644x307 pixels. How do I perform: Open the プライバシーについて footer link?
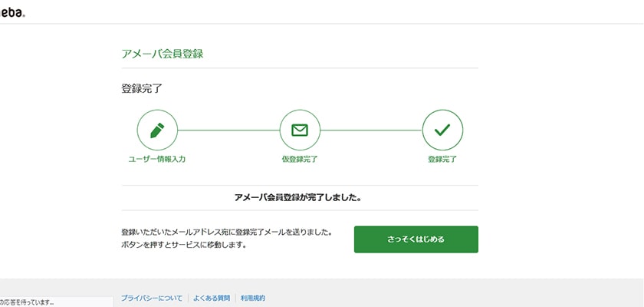pos(152,298)
